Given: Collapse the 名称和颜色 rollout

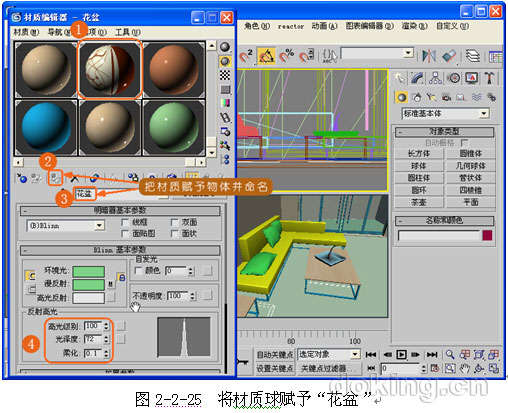Looking at the screenshot, I should point(444,221).
